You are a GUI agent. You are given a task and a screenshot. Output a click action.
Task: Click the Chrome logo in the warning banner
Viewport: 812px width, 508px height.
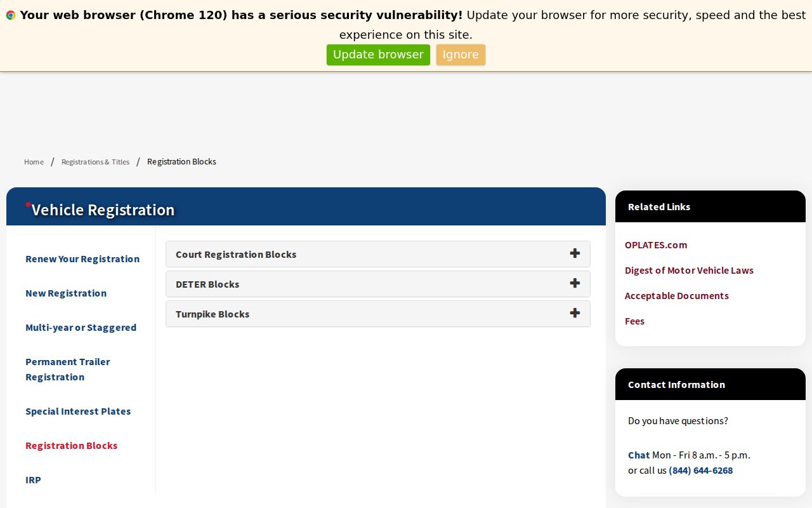[11, 15]
